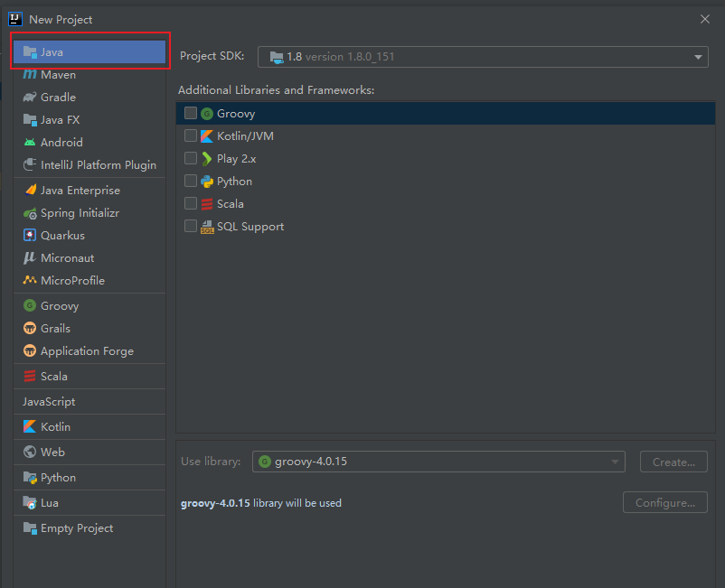The height and width of the screenshot is (588, 725).
Task: Check the SQL Support checkbox
Action: click(191, 226)
